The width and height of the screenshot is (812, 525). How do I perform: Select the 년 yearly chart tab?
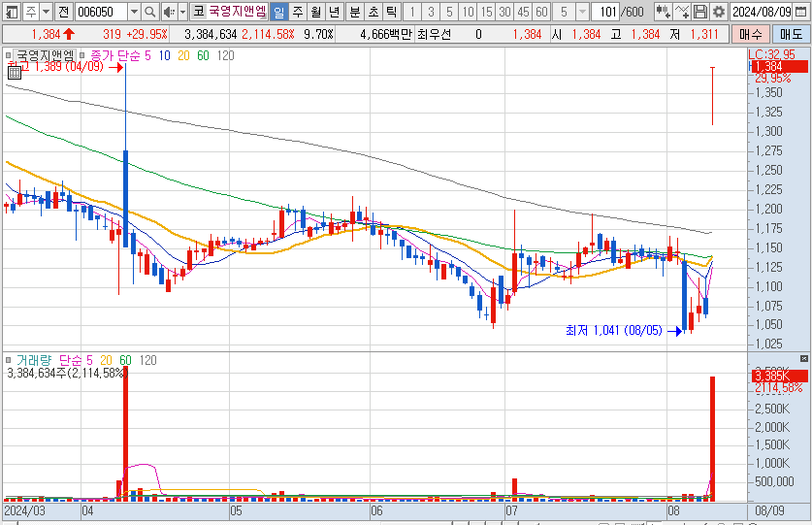click(x=335, y=12)
